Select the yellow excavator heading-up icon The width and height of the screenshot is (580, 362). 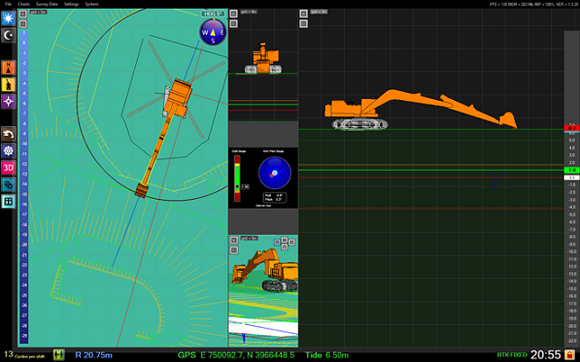point(8,84)
